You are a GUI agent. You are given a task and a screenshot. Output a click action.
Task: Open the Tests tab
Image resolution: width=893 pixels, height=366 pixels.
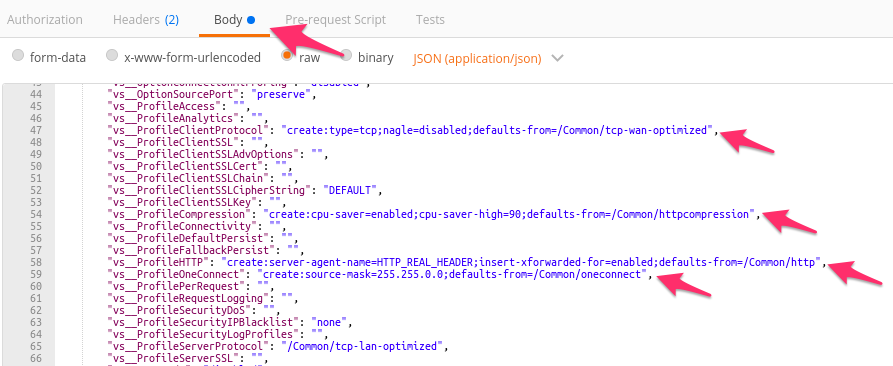pyautogui.click(x=430, y=19)
